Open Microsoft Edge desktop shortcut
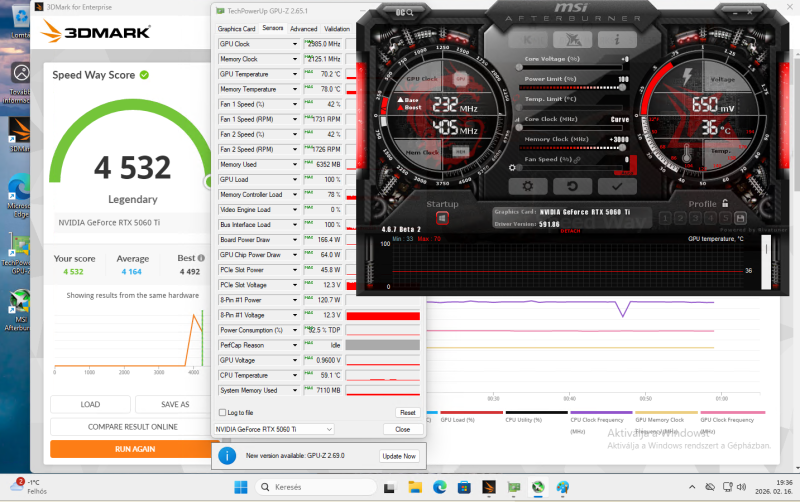Viewport: 800px width, 502px height. click(x=18, y=196)
